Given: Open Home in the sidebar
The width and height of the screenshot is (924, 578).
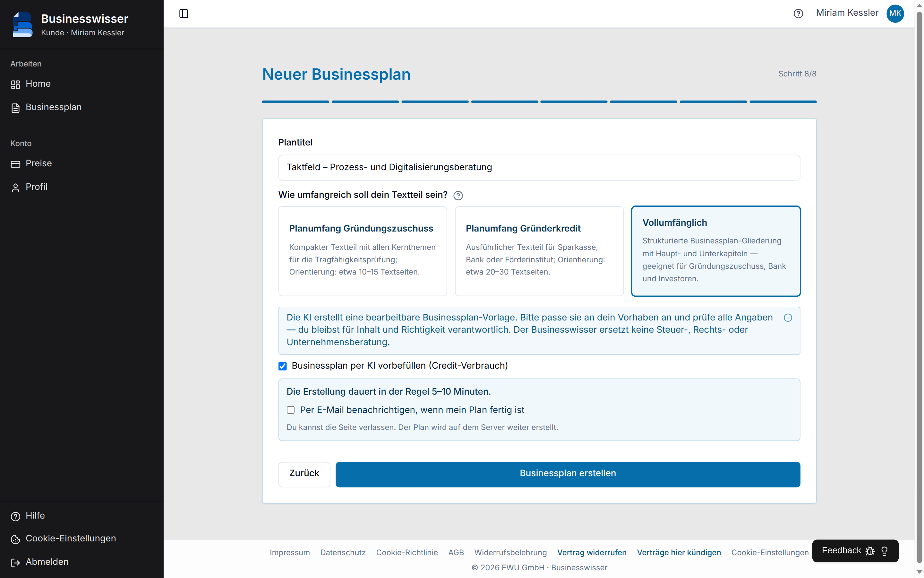Looking at the screenshot, I should pos(82,84).
